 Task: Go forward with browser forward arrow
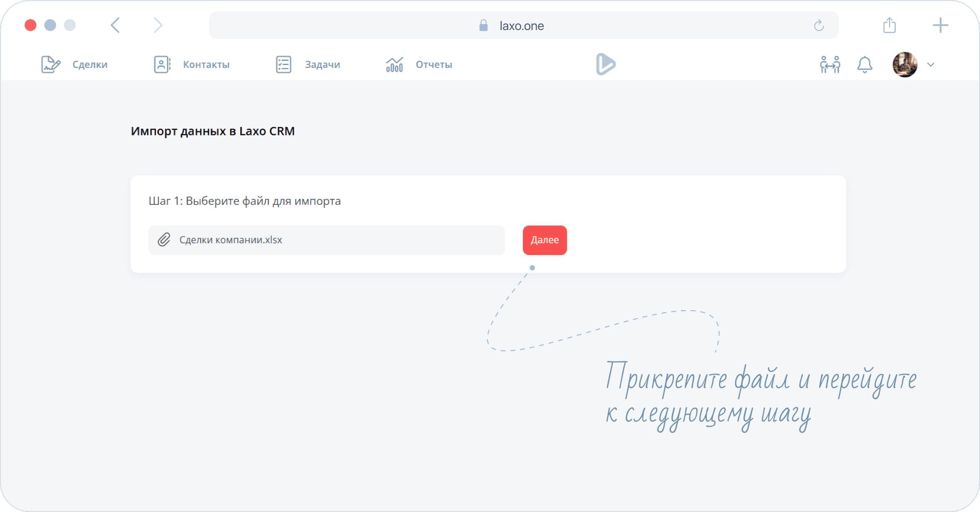click(157, 25)
